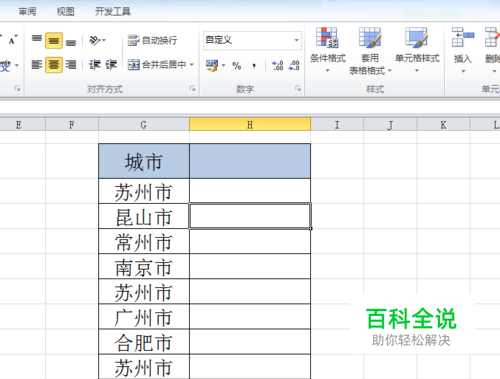The image size is (500, 379).
Task: Click the blue header cell in column H
Action: click(250, 161)
